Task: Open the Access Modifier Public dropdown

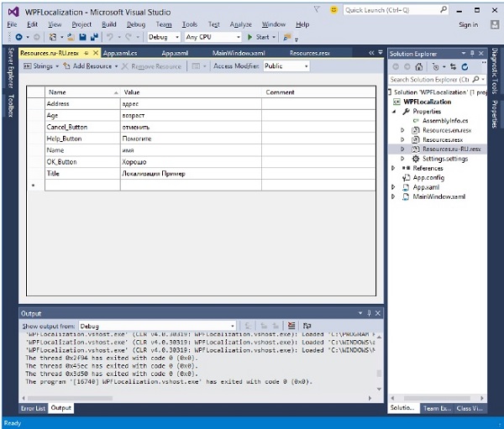Action: tap(286, 66)
